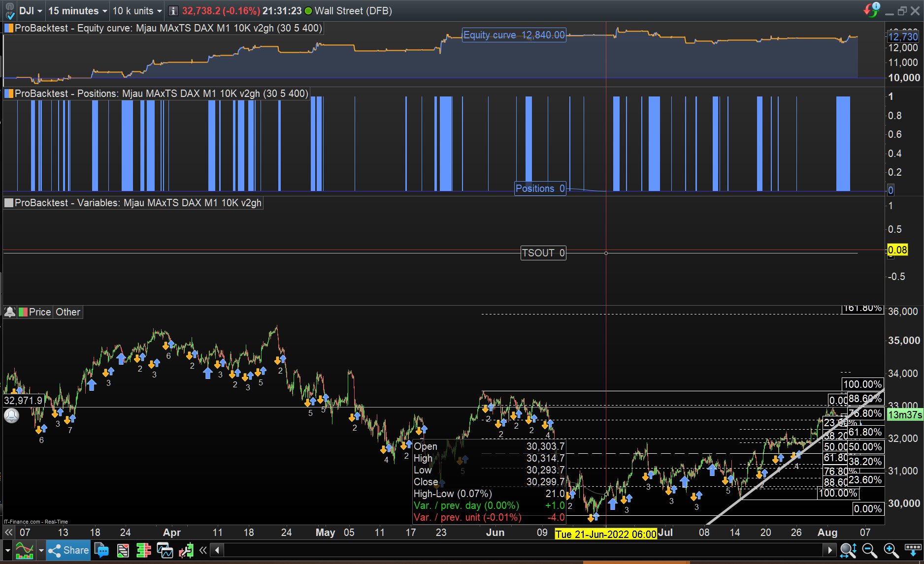
Task: Click the Share button
Action: tap(69, 550)
